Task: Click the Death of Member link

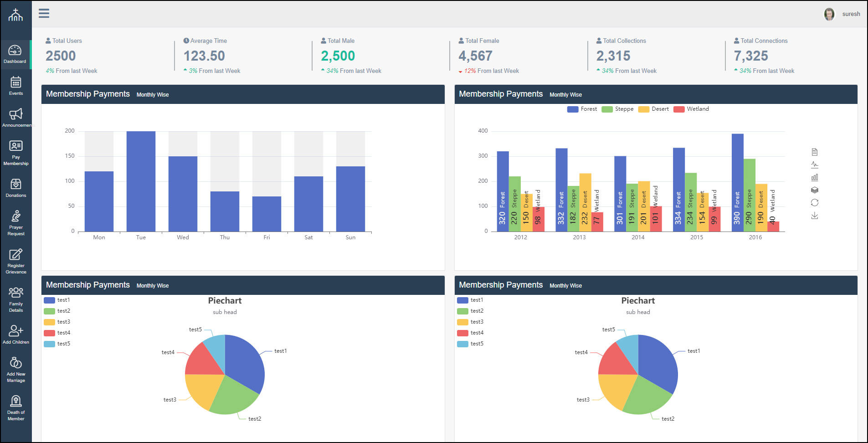Action: tap(16, 408)
